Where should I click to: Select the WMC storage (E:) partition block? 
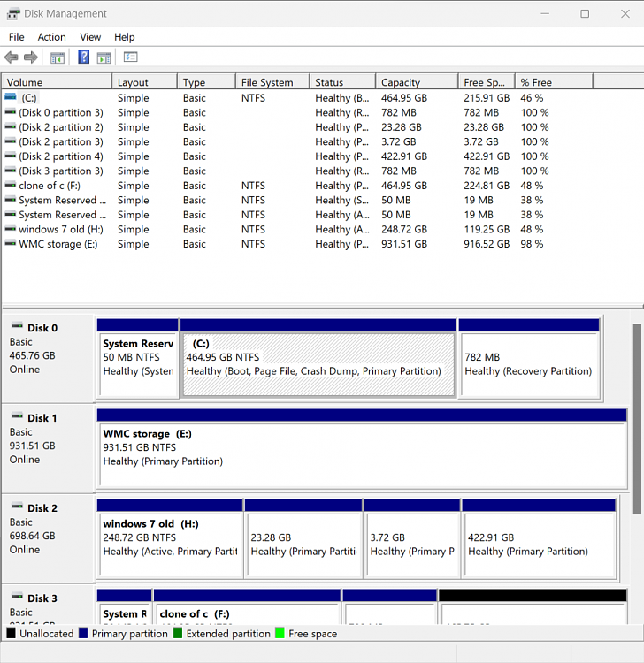click(x=362, y=448)
